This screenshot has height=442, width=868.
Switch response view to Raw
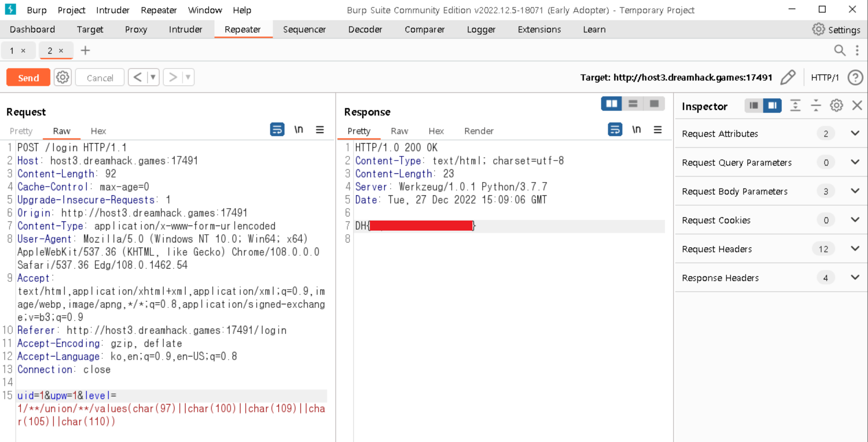click(x=399, y=131)
